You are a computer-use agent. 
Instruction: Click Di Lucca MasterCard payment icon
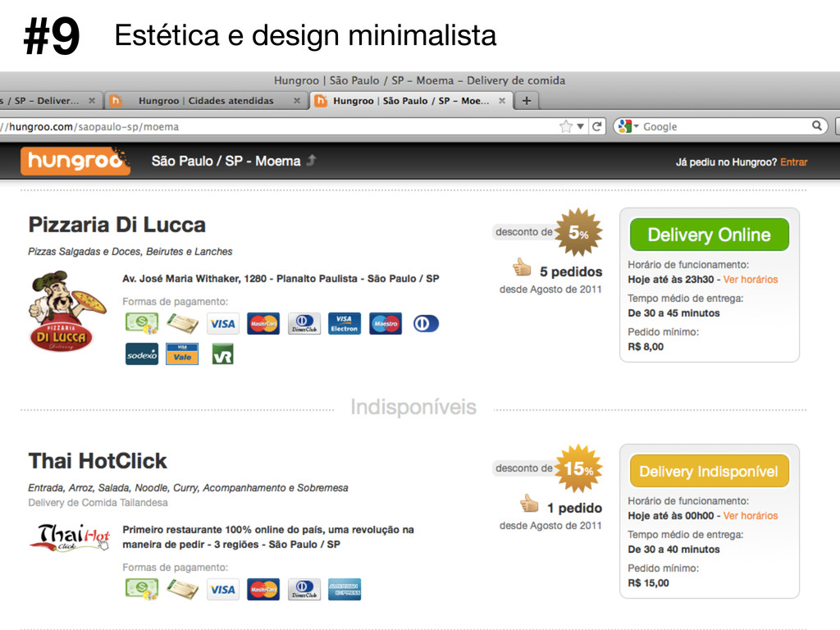pos(263,323)
